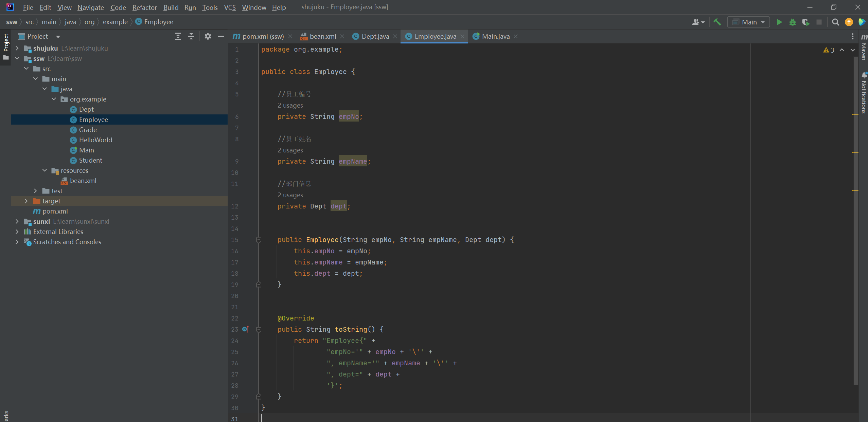Screen dimensions: 868x422
Task: Click Expand All icon in Project panel
Action: click(178, 36)
